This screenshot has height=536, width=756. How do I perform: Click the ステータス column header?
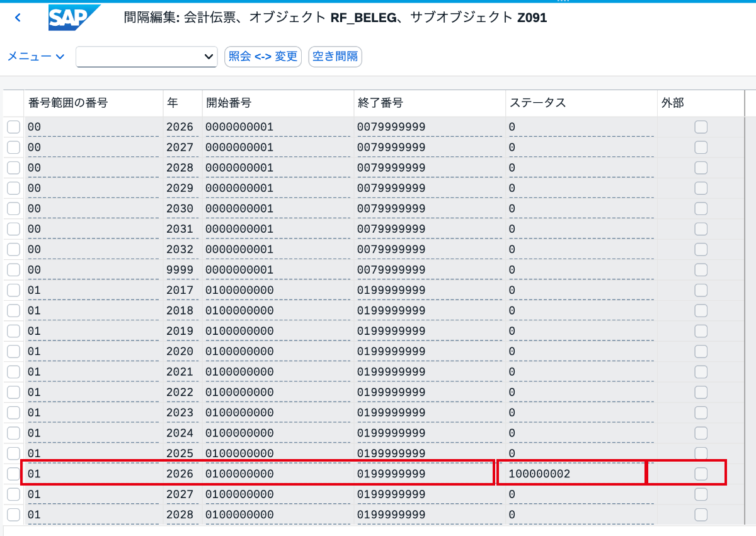pos(581,103)
